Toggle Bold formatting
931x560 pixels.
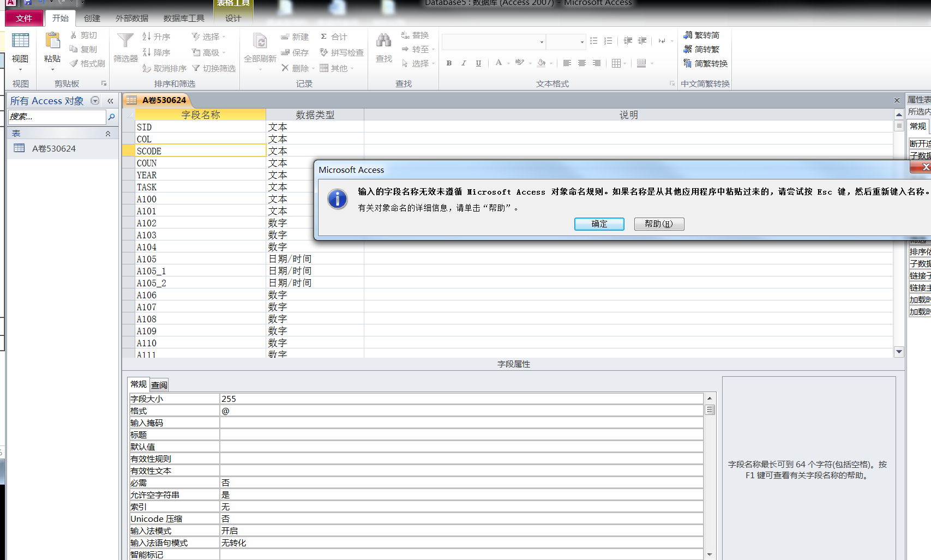click(x=449, y=63)
